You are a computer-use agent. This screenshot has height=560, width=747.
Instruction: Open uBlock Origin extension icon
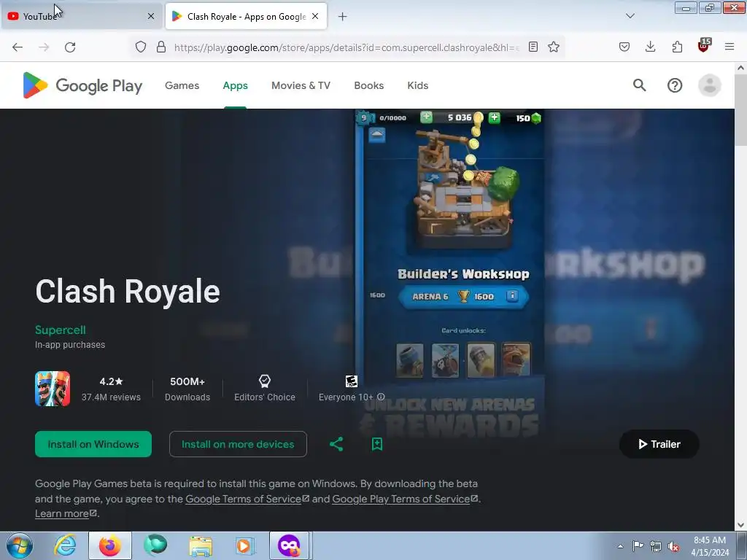pos(704,46)
